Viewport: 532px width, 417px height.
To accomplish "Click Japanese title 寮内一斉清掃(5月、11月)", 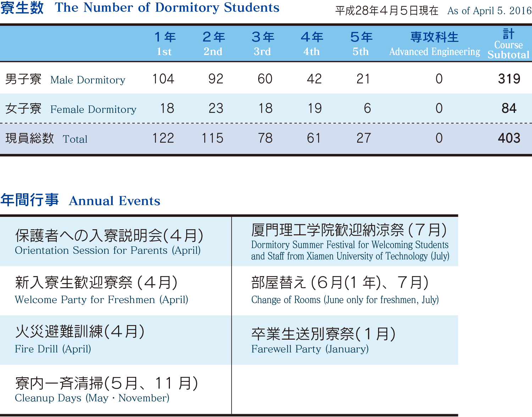I will (x=107, y=383).
